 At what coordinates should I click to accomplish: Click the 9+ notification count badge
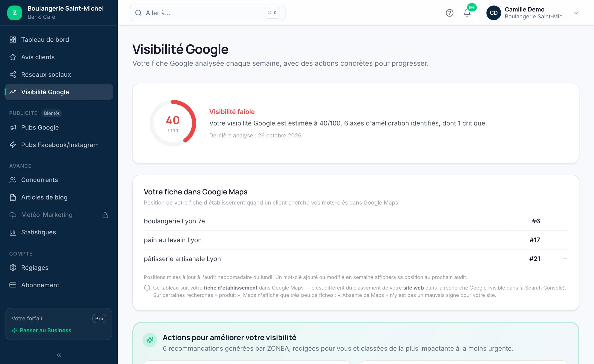pyautogui.click(x=472, y=8)
